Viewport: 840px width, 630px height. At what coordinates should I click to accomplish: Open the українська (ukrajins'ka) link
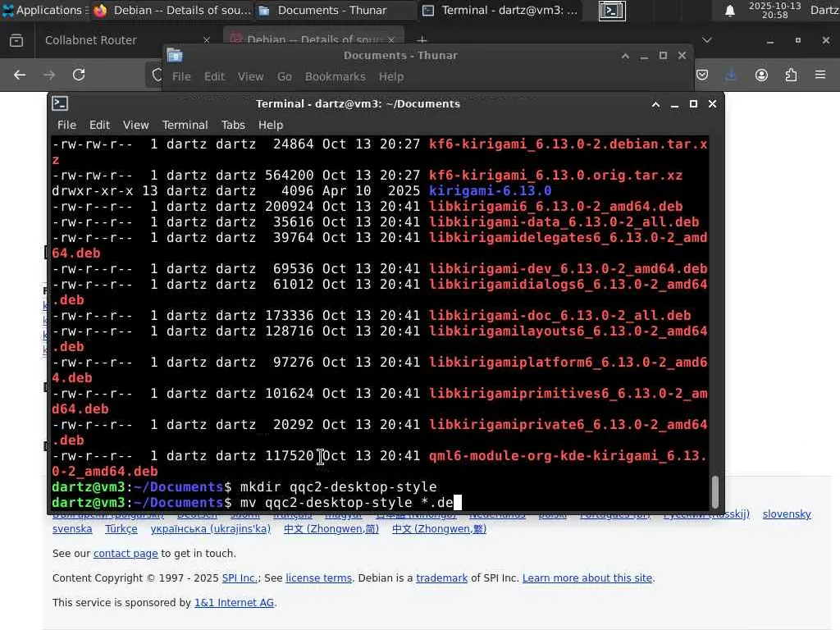click(x=211, y=529)
